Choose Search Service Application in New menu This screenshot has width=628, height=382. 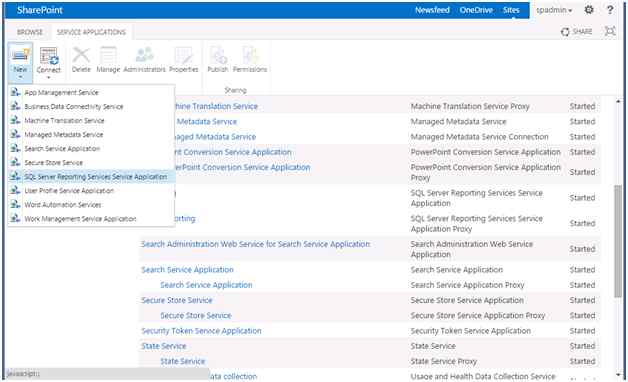point(62,149)
